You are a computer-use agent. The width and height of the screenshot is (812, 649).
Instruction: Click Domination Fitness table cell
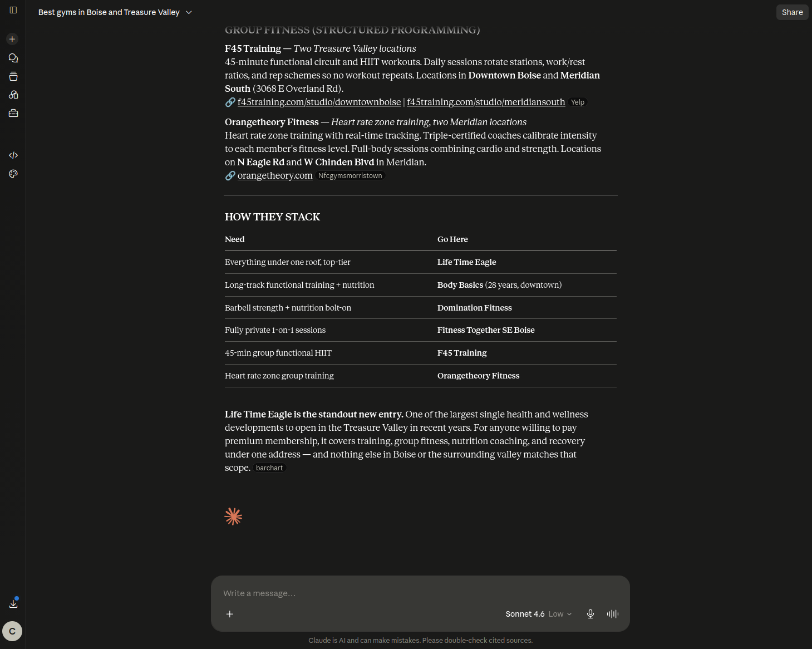point(474,308)
